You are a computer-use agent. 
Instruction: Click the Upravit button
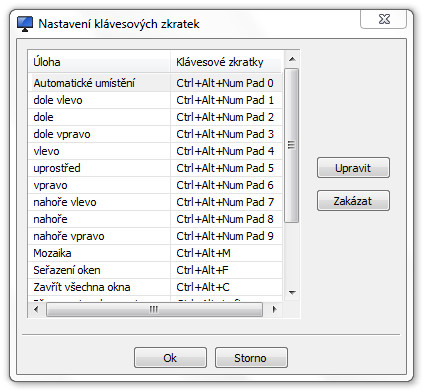[353, 168]
